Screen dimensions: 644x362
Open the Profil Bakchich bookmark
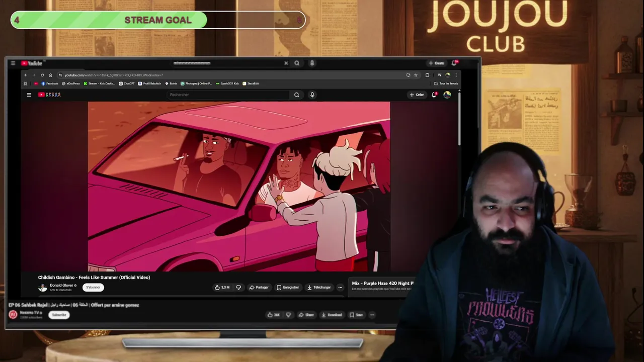click(150, 83)
